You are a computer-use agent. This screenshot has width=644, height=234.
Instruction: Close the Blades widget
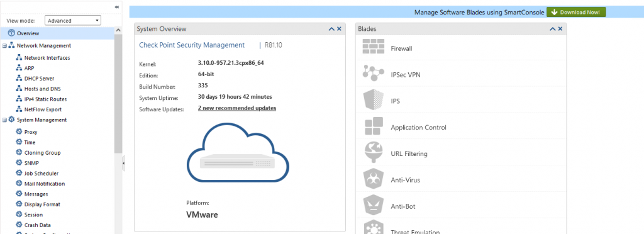coord(560,29)
